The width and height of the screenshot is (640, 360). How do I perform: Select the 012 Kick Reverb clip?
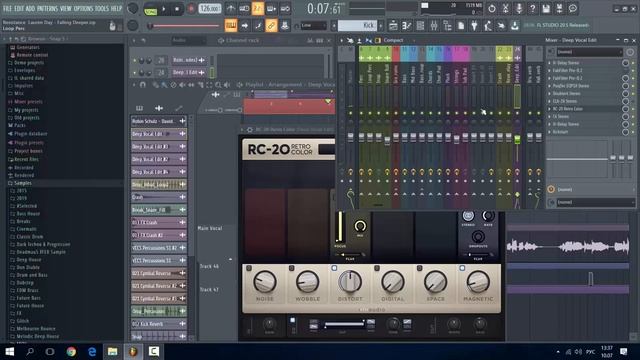(159, 324)
